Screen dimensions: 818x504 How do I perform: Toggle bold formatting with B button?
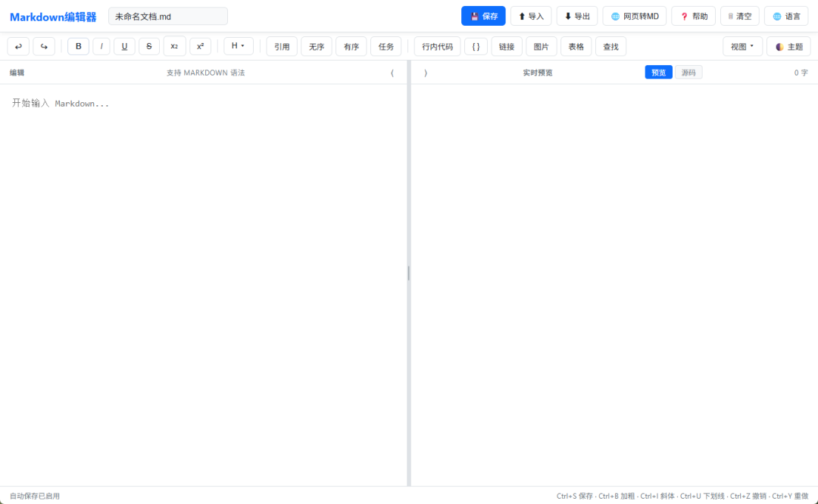pos(78,46)
